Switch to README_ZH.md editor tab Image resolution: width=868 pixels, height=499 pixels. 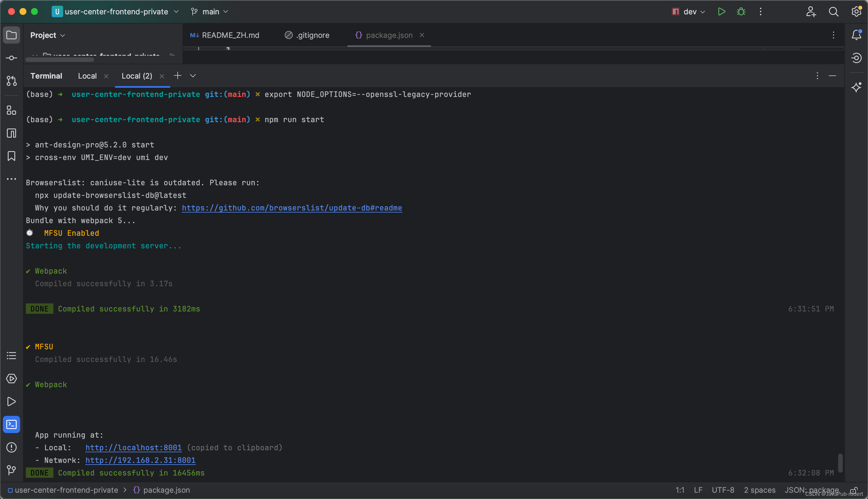pyautogui.click(x=225, y=35)
